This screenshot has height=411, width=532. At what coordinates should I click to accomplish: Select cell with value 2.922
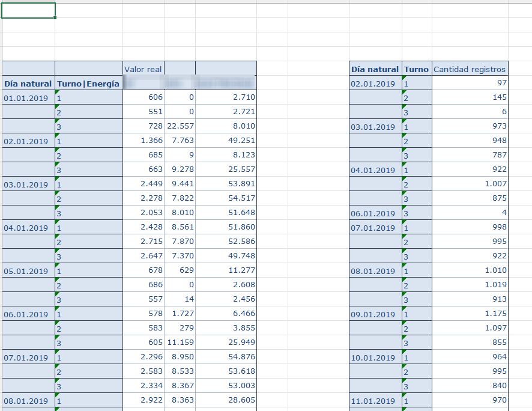tap(144, 400)
